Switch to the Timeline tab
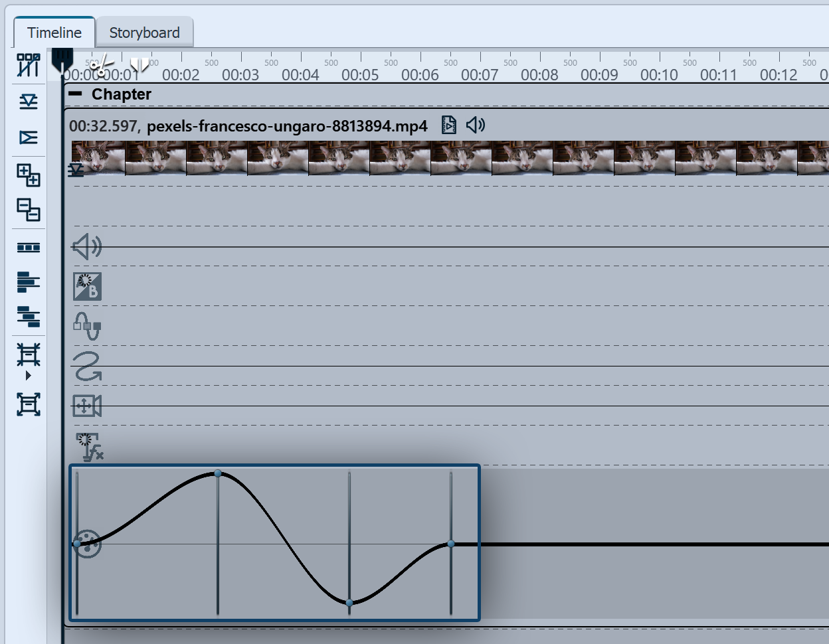Screen dimensions: 829x644 click(53, 32)
